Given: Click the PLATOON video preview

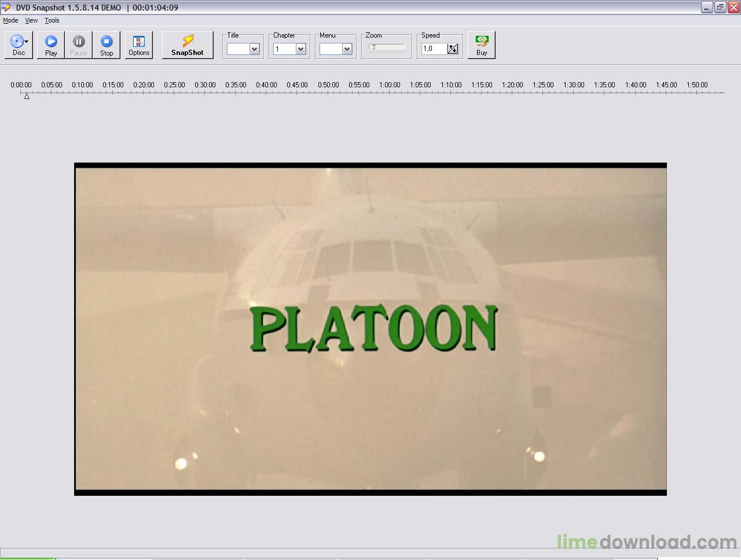Looking at the screenshot, I should (370, 329).
